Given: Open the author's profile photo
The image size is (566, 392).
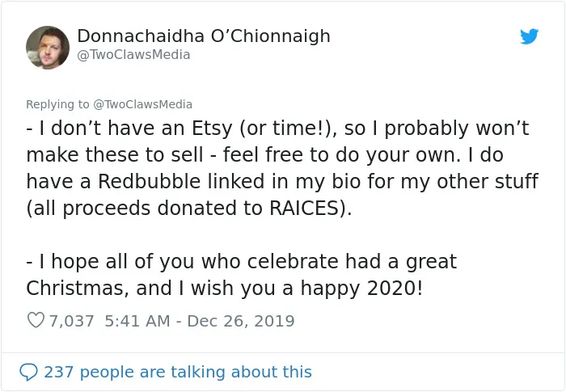Looking at the screenshot, I should [x=48, y=48].
